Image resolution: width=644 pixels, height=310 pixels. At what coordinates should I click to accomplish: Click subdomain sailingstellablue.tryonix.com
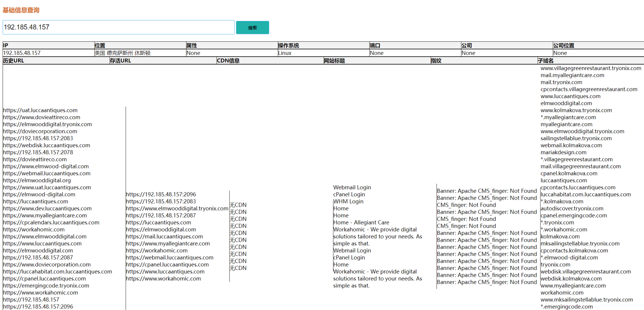(576, 138)
